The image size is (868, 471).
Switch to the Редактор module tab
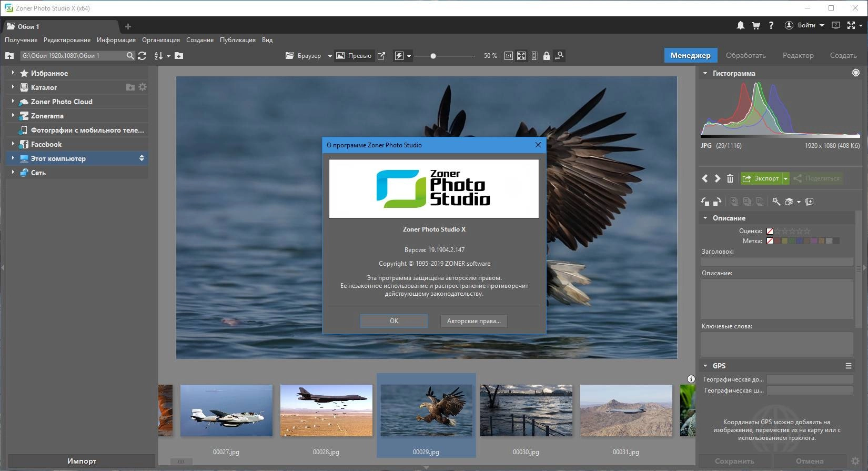[798, 55]
